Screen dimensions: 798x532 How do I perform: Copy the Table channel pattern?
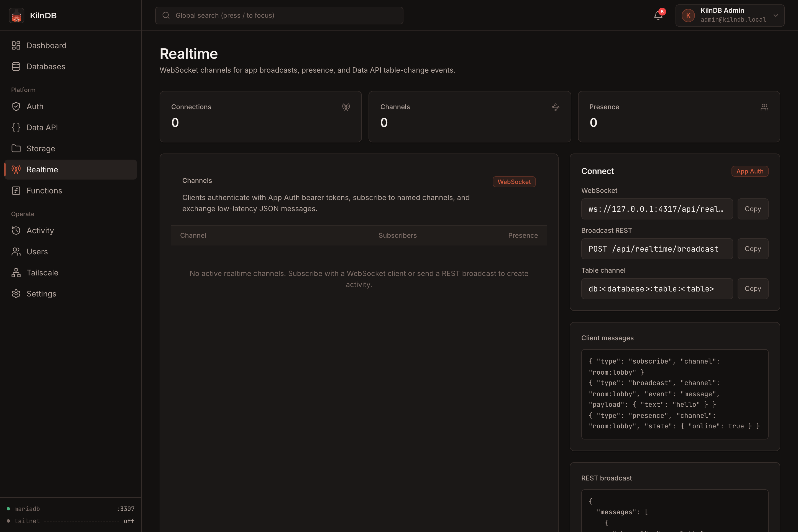[x=753, y=289]
